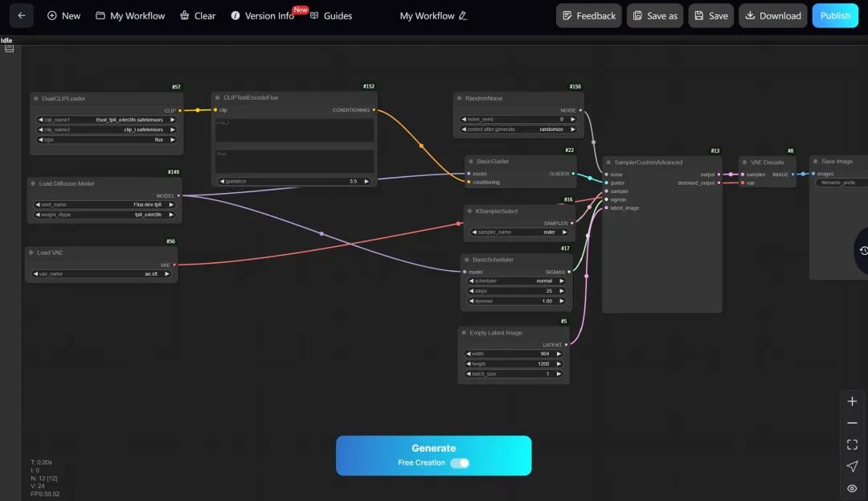Image resolution: width=868 pixels, height=501 pixels.
Task: Click the guidance slider in CLIPTextEncodeFlux
Action: [294, 181]
